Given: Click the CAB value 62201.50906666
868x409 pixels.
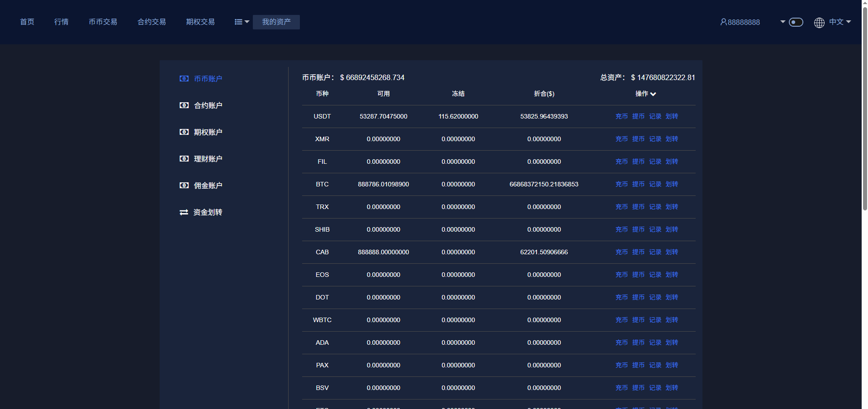Looking at the screenshot, I should tap(544, 252).
